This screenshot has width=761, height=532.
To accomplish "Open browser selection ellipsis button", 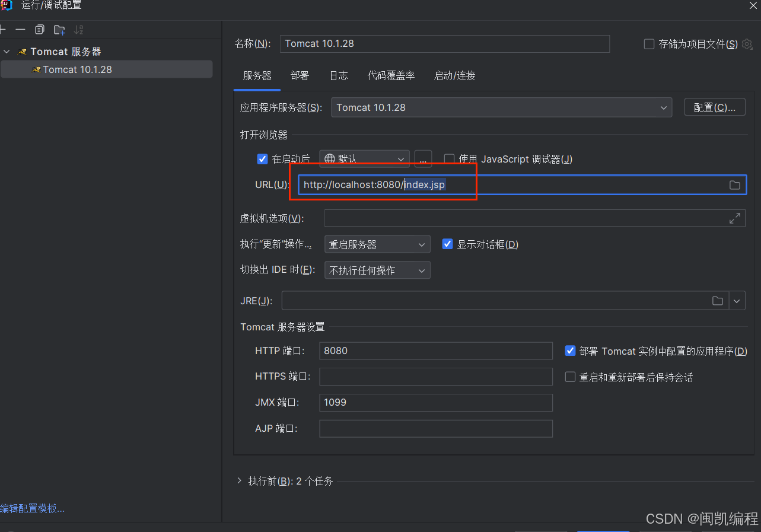I will pos(423,159).
